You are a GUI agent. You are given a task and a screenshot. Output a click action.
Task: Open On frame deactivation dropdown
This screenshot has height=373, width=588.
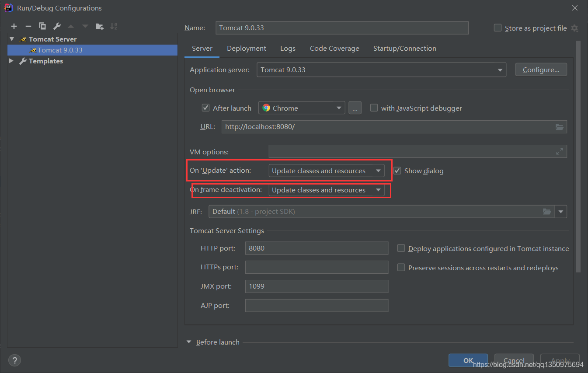click(x=327, y=190)
